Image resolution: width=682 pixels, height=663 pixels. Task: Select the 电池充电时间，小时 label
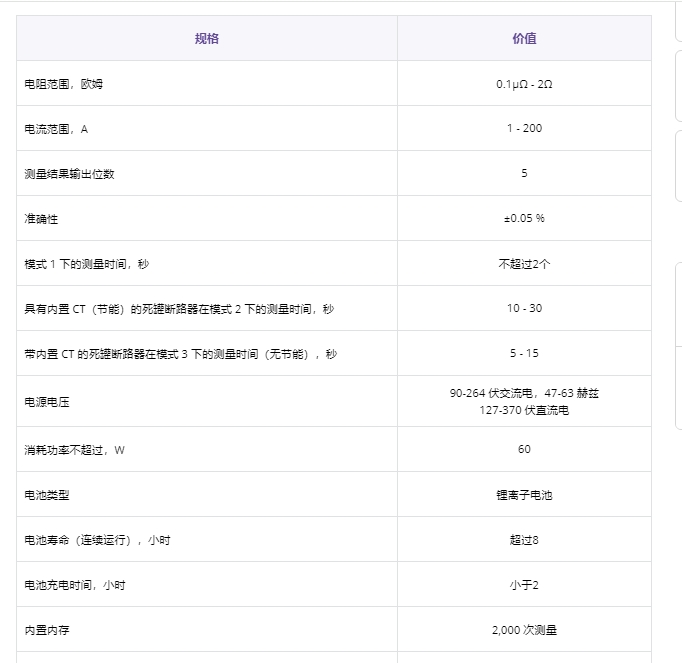click(75, 585)
